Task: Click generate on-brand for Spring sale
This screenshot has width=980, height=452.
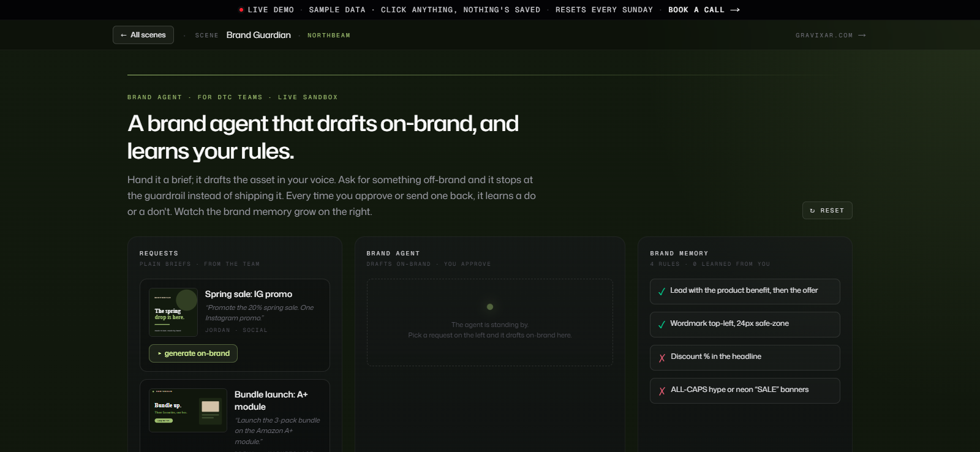Action: tap(193, 353)
